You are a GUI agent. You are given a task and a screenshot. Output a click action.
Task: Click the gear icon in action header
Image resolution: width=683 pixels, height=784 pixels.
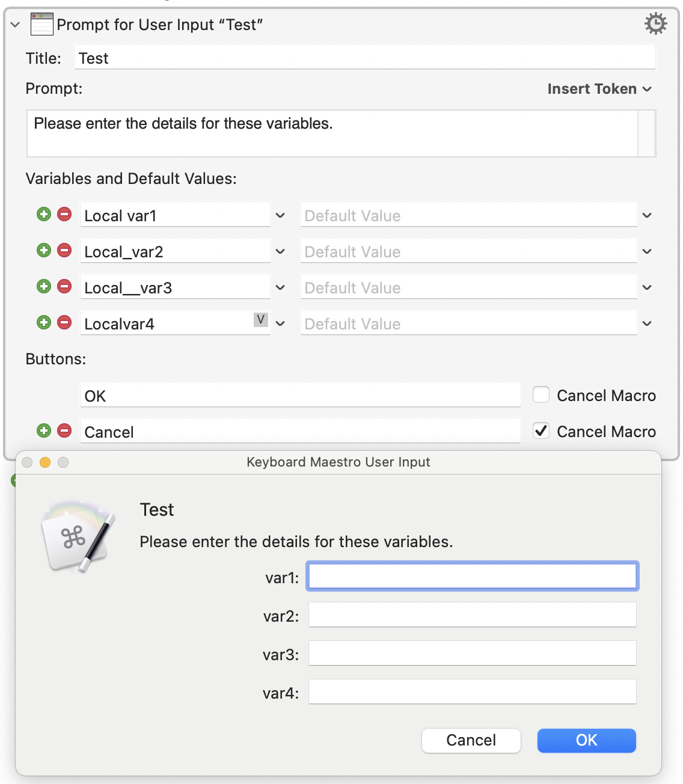[655, 24]
